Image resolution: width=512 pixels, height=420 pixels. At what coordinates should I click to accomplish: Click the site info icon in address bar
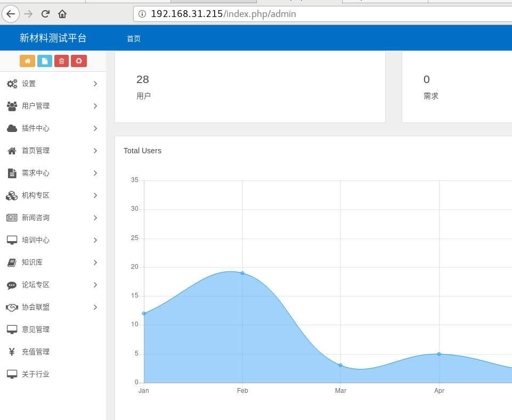[142, 14]
